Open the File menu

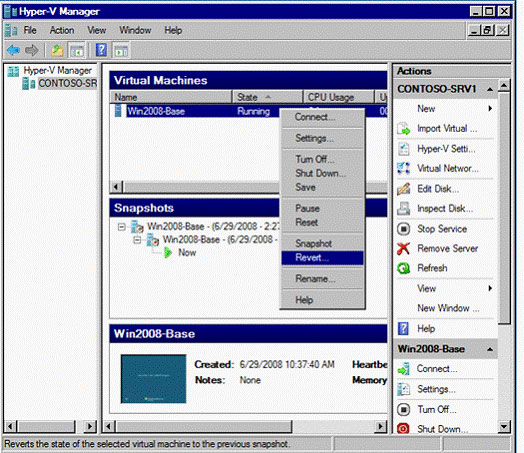30,30
